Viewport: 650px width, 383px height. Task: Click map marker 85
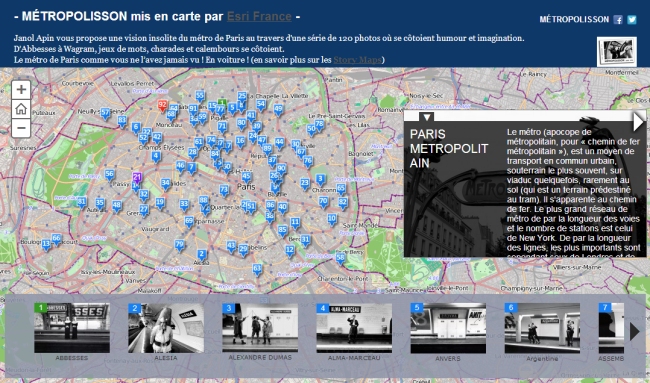tap(283, 230)
